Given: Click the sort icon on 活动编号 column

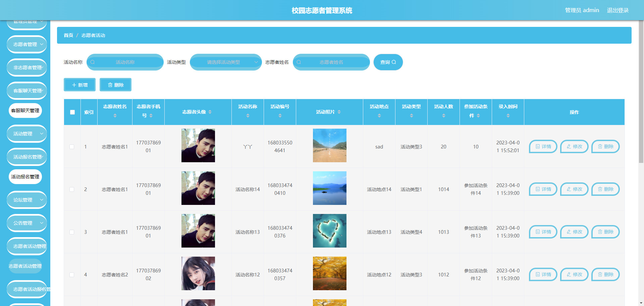Looking at the screenshot, I should tap(280, 116).
